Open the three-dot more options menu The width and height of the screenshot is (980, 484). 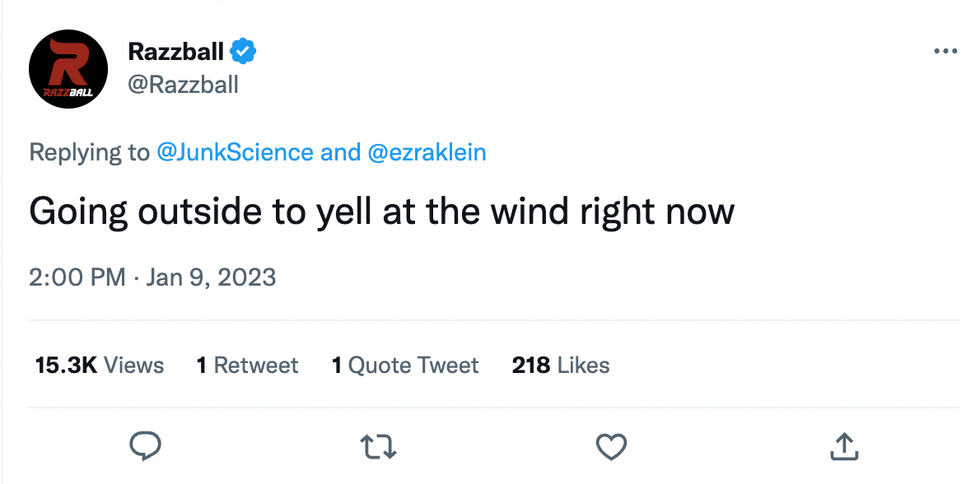tap(944, 51)
